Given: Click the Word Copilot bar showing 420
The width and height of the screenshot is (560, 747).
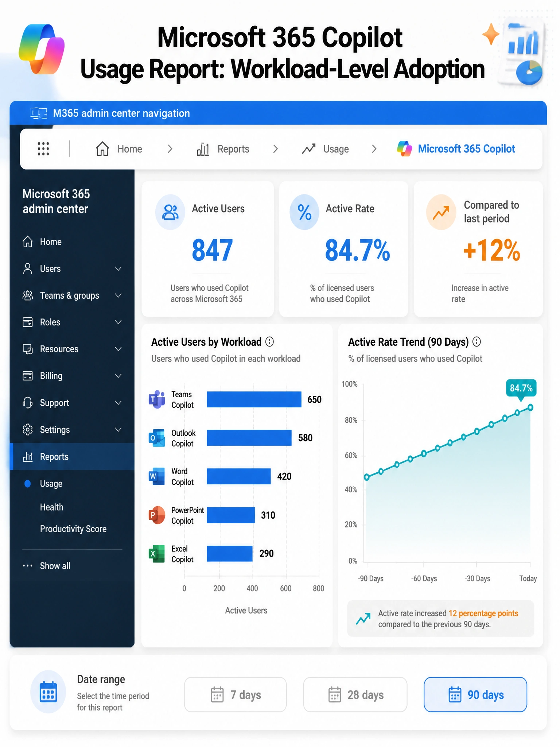Looking at the screenshot, I should tap(239, 476).
